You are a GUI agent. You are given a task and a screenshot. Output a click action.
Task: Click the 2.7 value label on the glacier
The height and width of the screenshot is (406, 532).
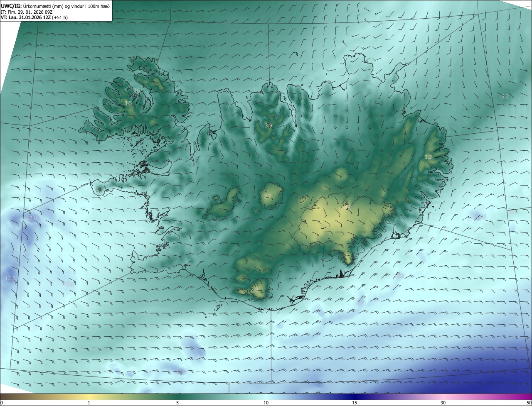pyautogui.click(x=268, y=196)
